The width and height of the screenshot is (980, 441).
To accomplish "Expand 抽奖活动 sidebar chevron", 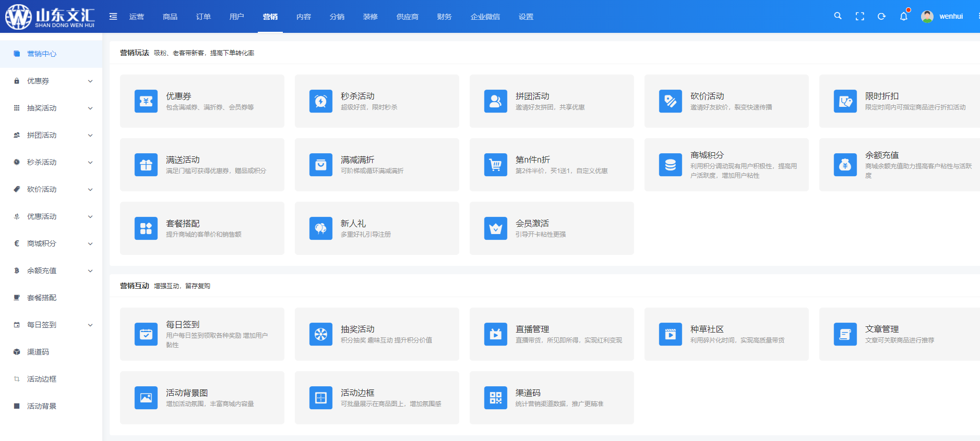I will 90,108.
